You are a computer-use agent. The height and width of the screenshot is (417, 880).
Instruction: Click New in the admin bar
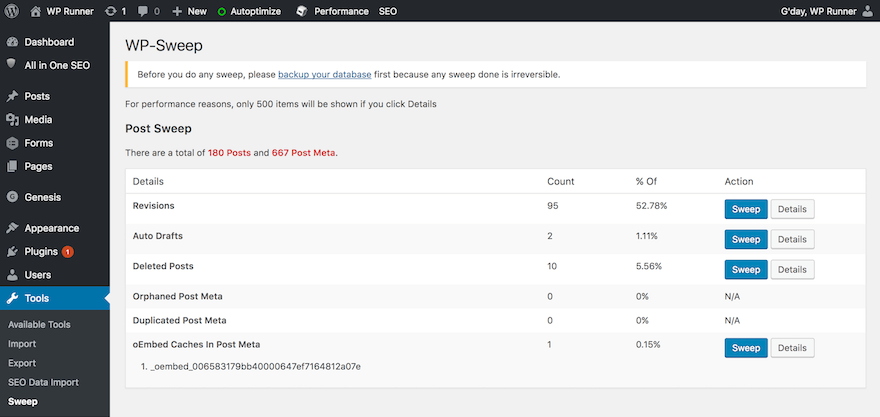click(197, 11)
